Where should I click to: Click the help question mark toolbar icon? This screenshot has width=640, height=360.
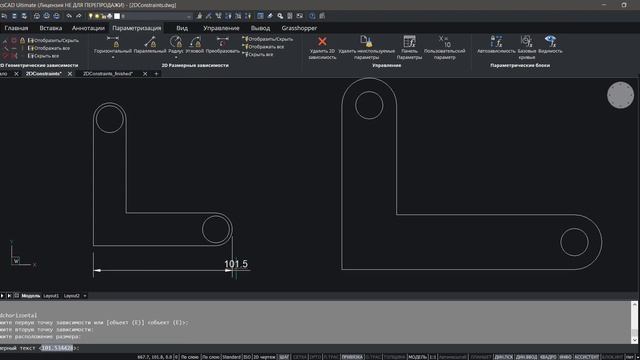312,16
